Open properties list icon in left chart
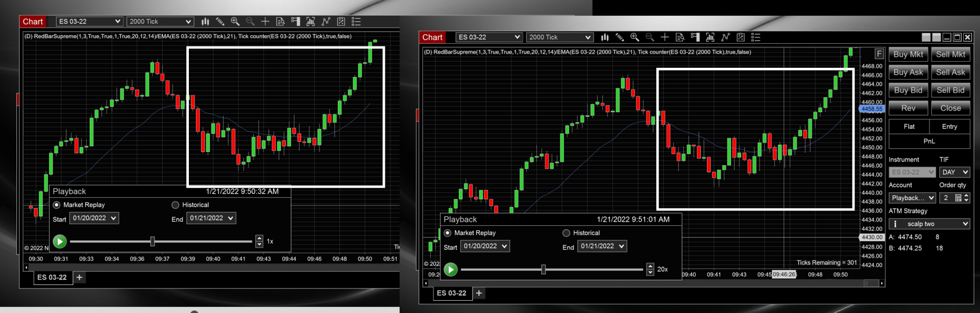 pos(356,21)
